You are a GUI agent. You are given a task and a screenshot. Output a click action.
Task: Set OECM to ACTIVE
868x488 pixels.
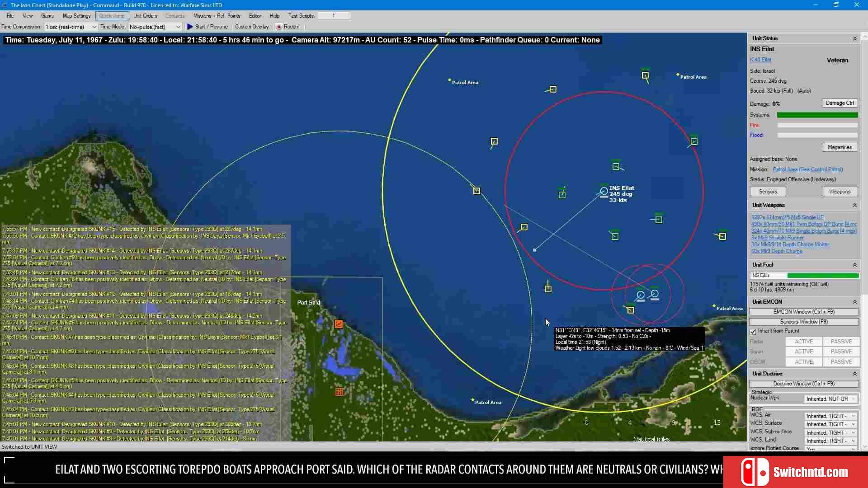[804, 362]
